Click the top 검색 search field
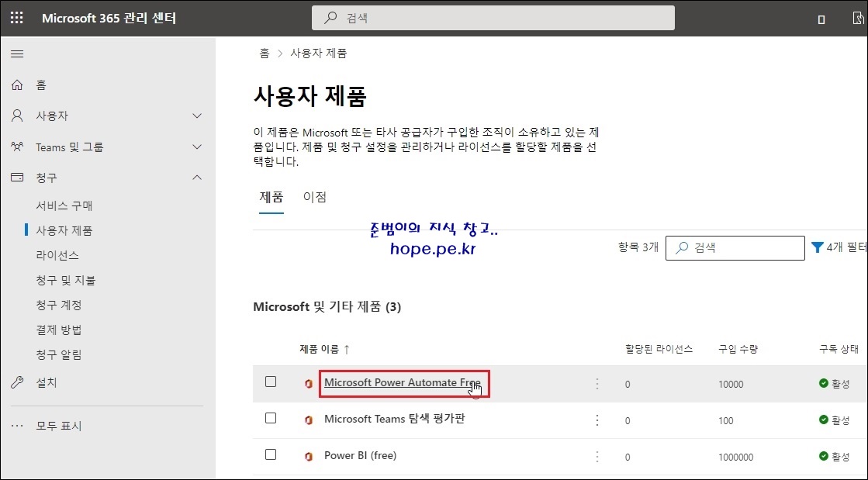Viewport: 868px width, 480px height. coord(493,18)
